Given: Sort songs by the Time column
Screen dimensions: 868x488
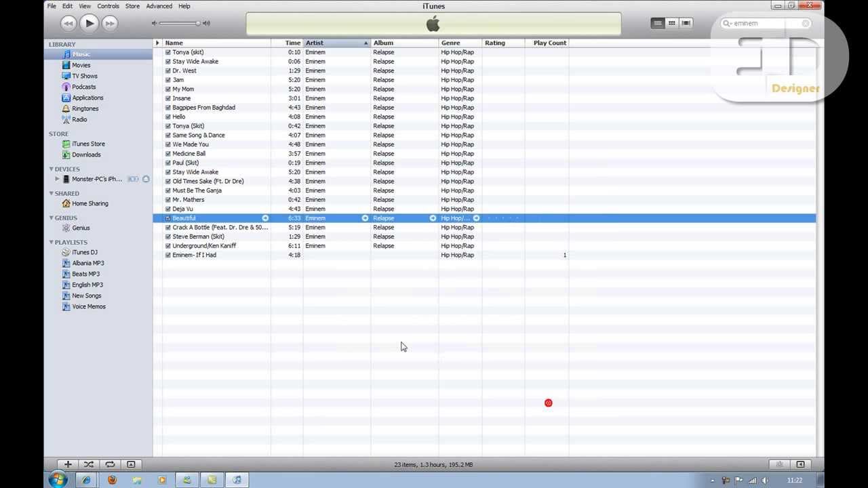Looking at the screenshot, I should 287,43.
